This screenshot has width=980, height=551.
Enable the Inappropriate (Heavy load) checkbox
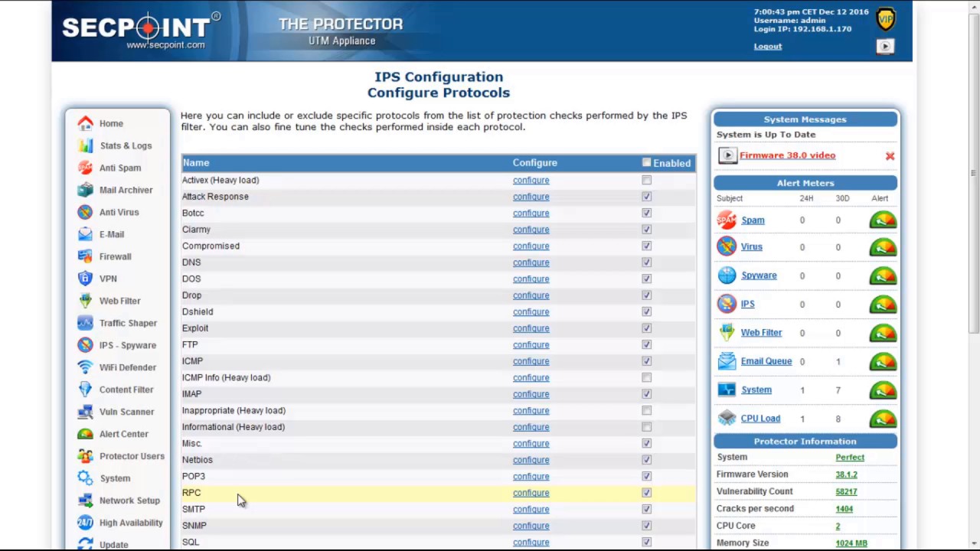[x=646, y=411]
